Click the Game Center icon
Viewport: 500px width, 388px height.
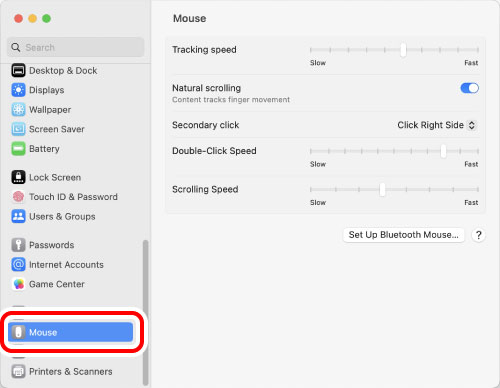[x=18, y=284]
